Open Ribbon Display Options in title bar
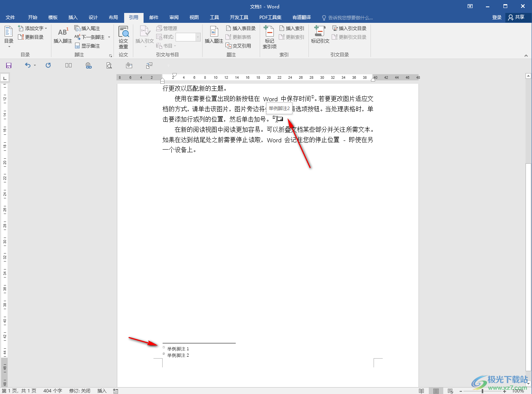Image resolution: width=532 pixels, height=394 pixels. 470,6
